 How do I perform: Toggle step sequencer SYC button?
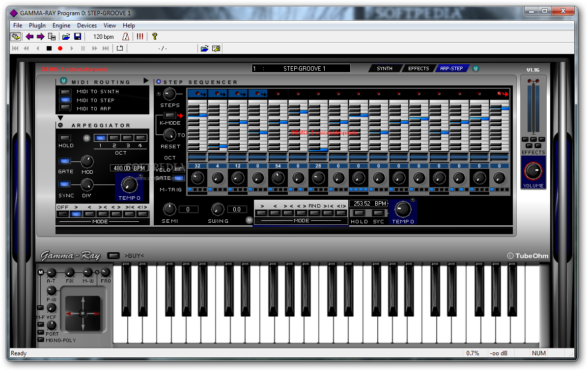point(378,213)
